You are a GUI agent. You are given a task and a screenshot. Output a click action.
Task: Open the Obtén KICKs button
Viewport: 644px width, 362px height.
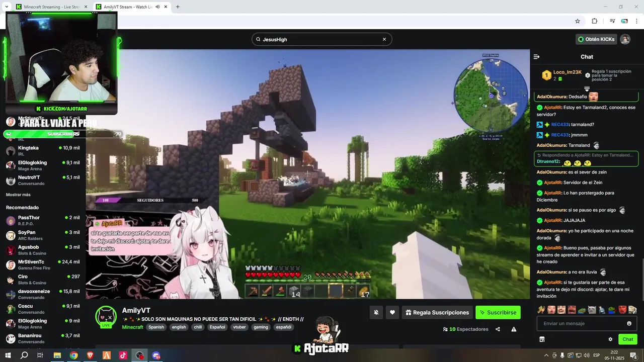596,39
